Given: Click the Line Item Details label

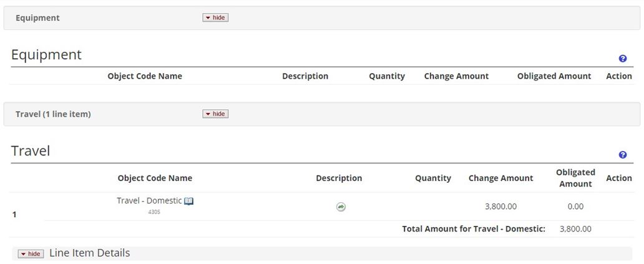Looking at the screenshot, I should coord(89,253).
